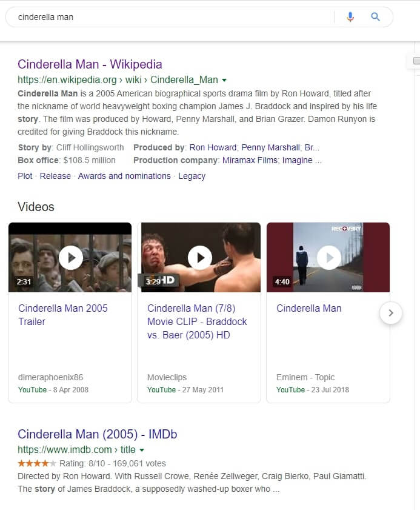Click the 2:31 duration badge on trailer

click(24, 281)
